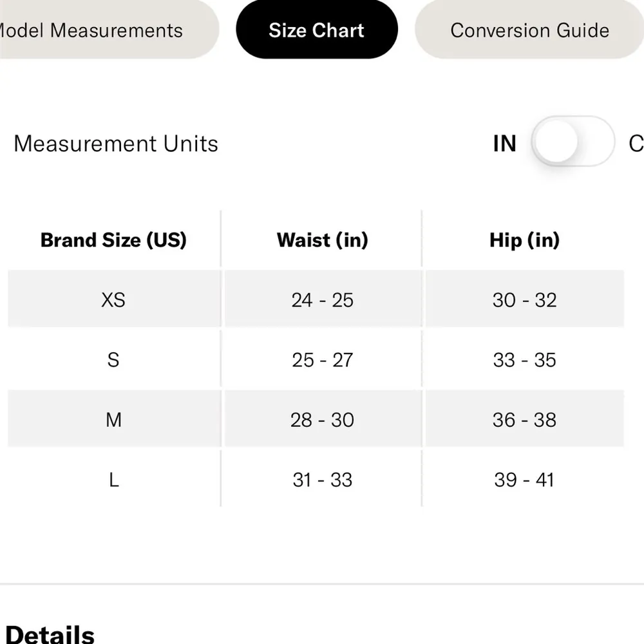
Task: Click hip value 33 - 35
Action: tap(524, 360)
